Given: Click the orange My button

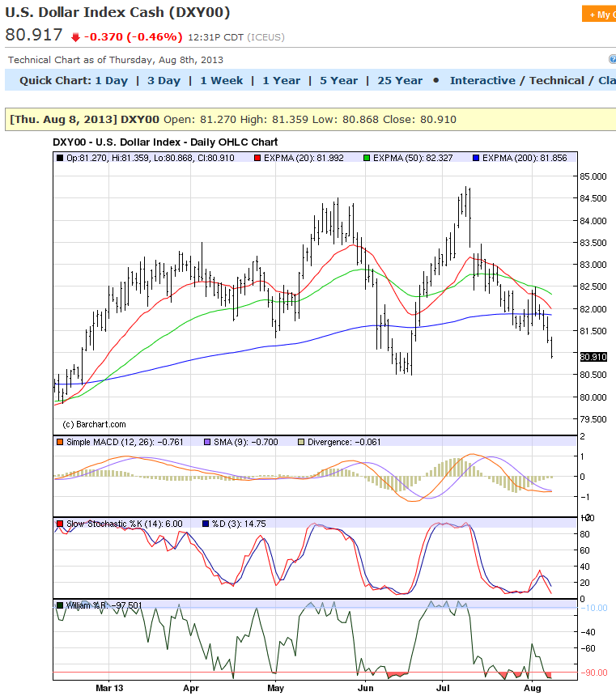Looking at the screenshot, I should pos(599,15).
